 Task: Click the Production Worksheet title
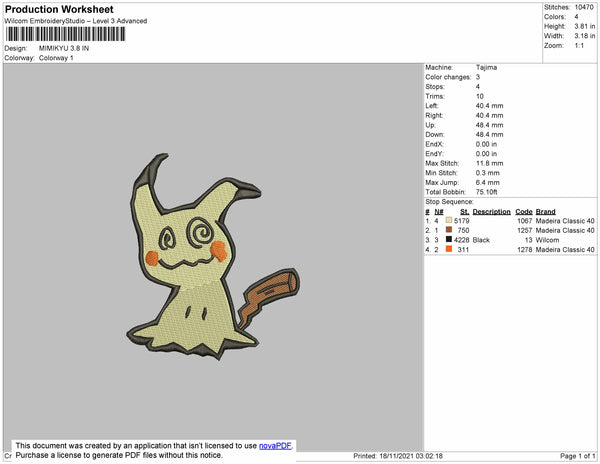60,9
